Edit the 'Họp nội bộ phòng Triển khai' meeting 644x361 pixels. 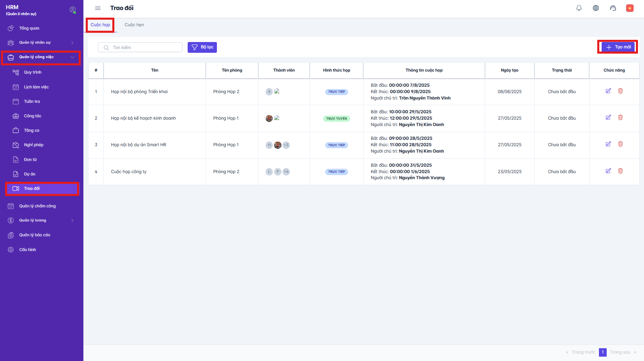pos(608,91)
